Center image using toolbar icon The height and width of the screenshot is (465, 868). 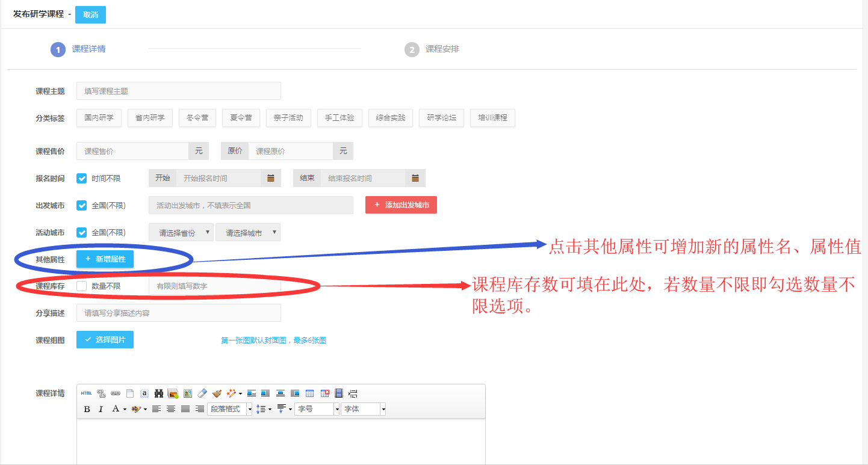[x=280, y=393]
